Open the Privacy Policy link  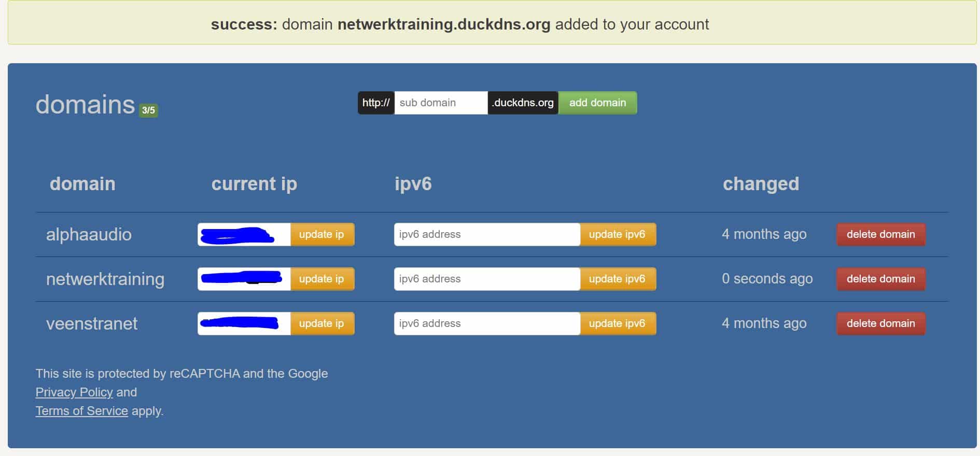[x=74, y=392]
